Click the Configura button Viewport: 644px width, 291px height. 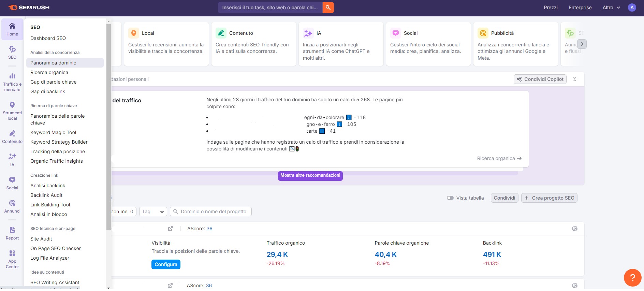pyautogui.click(x=166, y=264)
